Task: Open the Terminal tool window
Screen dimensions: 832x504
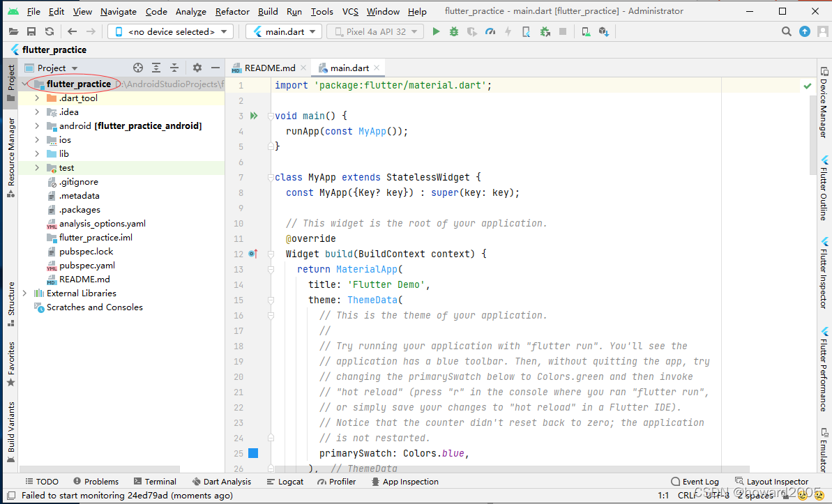Action: tap(155, 482)
